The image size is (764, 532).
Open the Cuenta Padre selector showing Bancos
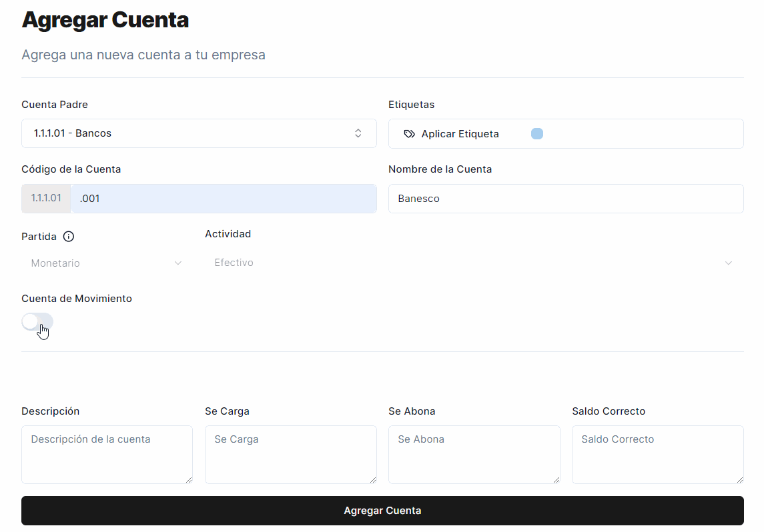(x=199, y=133)
